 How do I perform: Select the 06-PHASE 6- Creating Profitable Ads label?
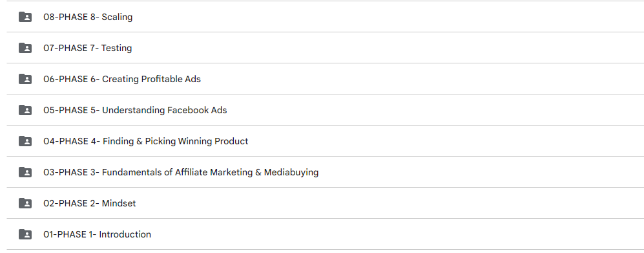(122, 79)
